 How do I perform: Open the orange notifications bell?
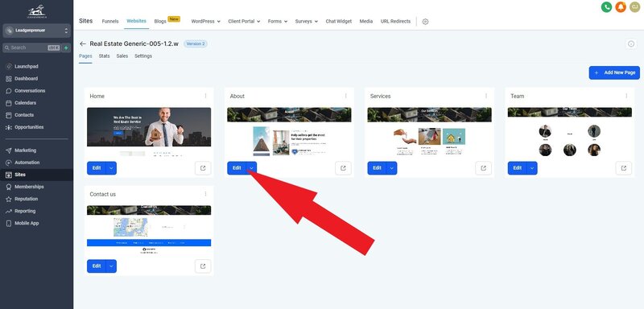tap(621, 7)
